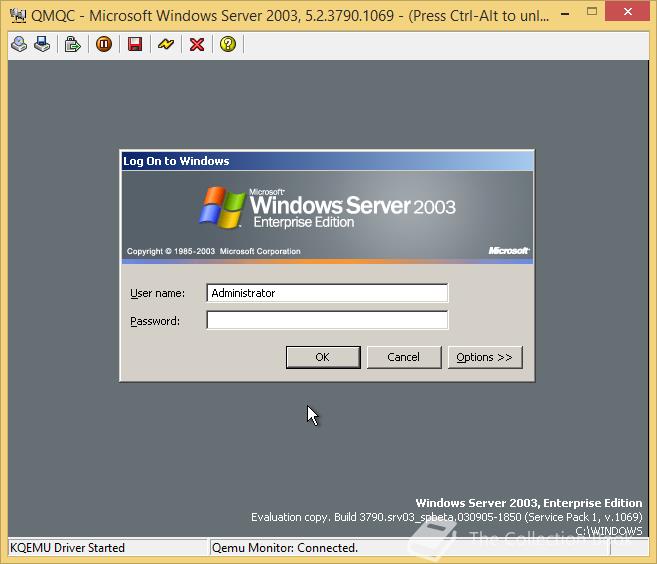Focus the Password field

click(327, 320)
